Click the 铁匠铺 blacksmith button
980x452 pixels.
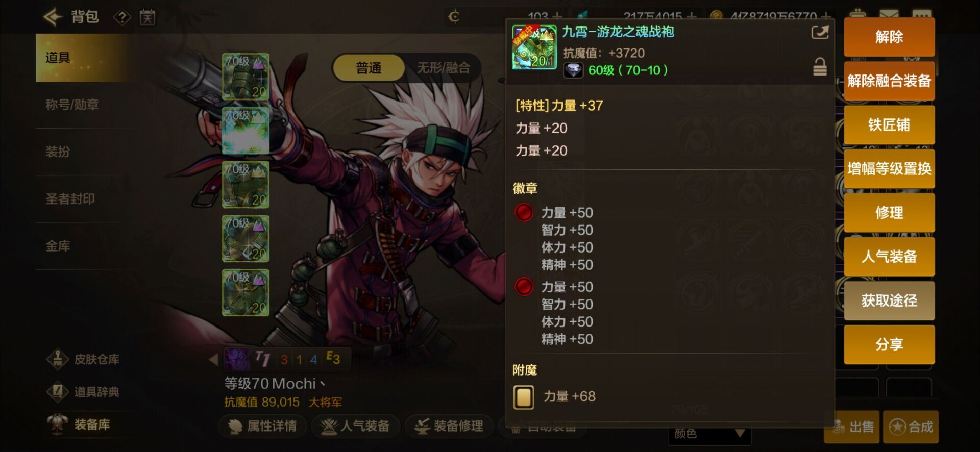pyautogui.click(x=889, y=125)
